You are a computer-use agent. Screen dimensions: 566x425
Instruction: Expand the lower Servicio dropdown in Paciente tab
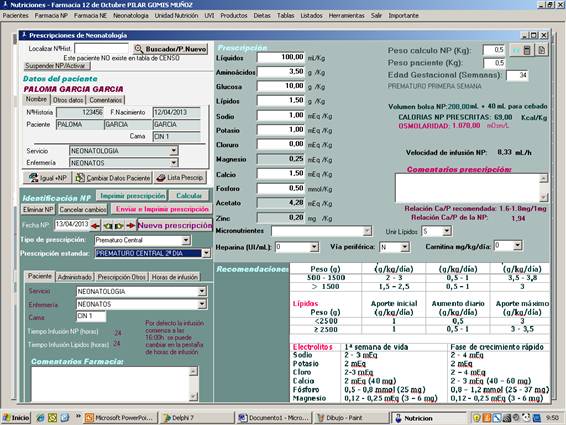click(x=202, y=291)
